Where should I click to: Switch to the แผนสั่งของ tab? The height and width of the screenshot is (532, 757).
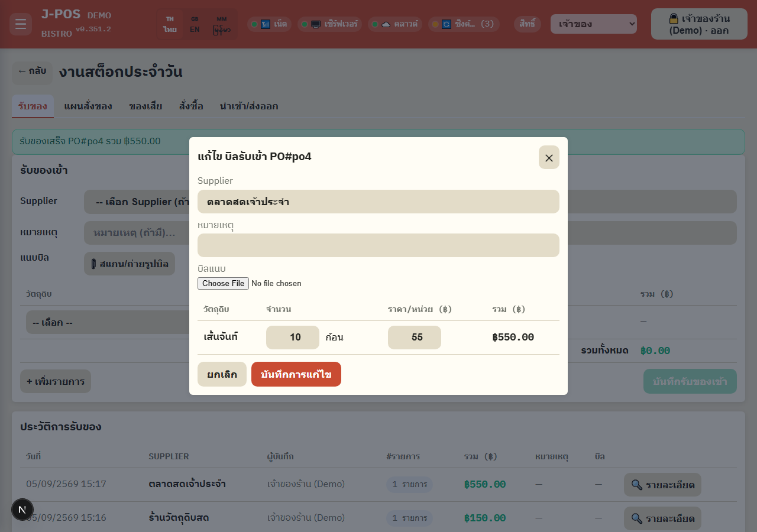(88, 106)
